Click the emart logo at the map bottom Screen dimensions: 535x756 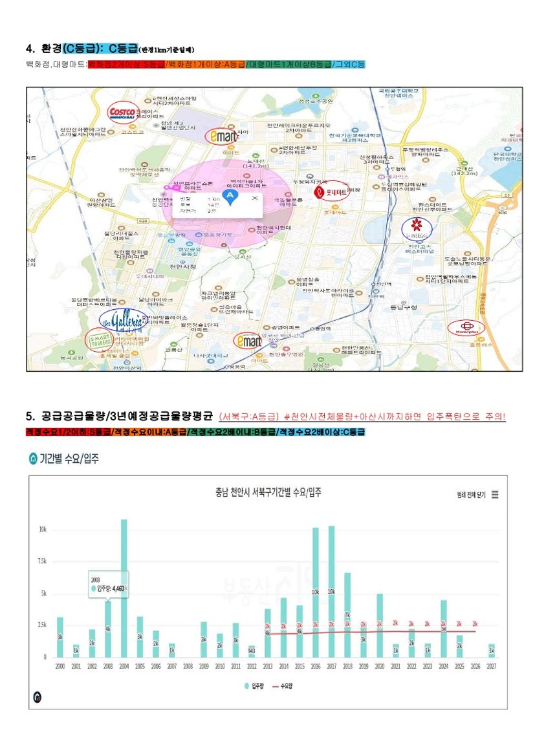pyautogui.click(x=248, y=341)
